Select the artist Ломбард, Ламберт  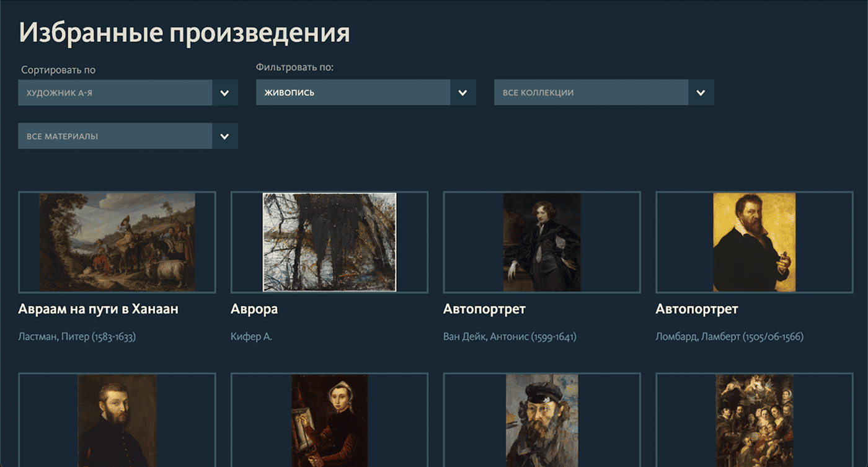point(728,336)
